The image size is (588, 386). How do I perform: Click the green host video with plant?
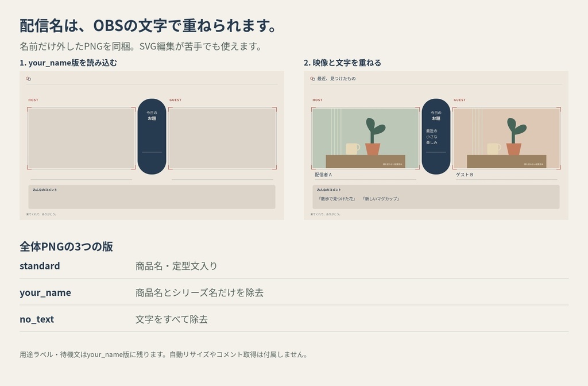click(x=366, y=138)
